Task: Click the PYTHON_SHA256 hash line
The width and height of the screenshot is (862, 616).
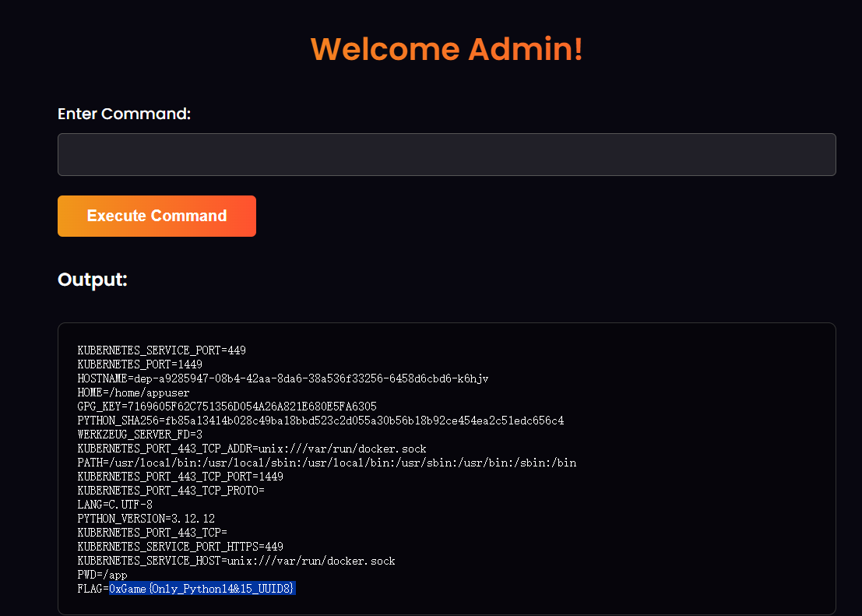Action: click(x=320, y=421)
